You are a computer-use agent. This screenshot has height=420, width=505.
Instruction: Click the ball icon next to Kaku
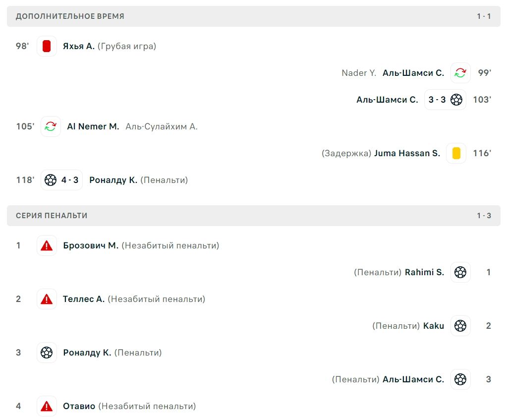pos(460,326)
